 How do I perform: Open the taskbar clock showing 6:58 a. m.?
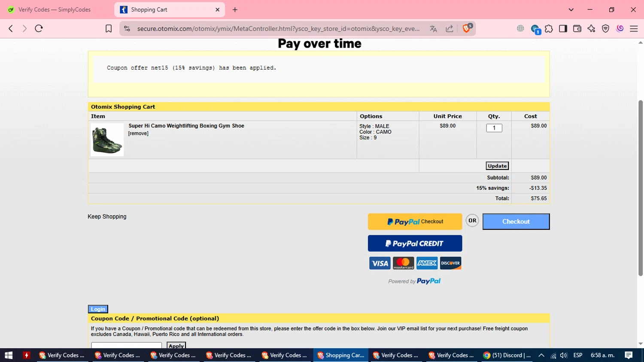[x=603, y=355]
